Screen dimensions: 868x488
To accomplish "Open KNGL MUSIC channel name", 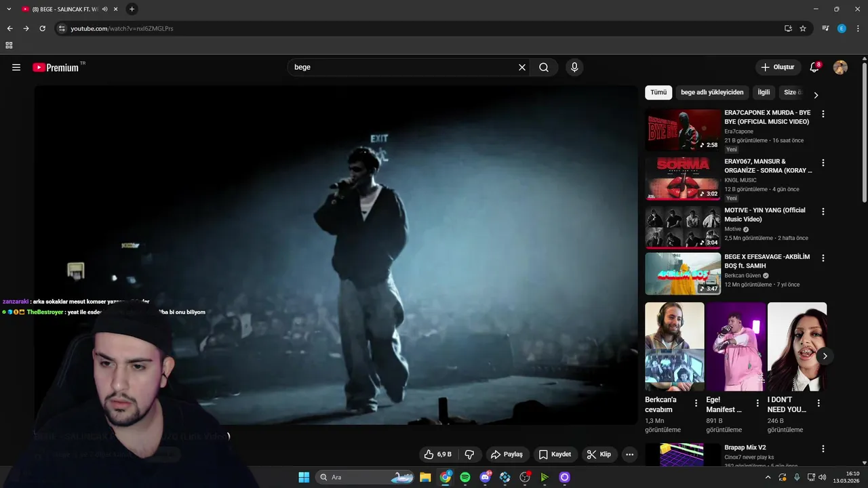I will coord(741,180).
